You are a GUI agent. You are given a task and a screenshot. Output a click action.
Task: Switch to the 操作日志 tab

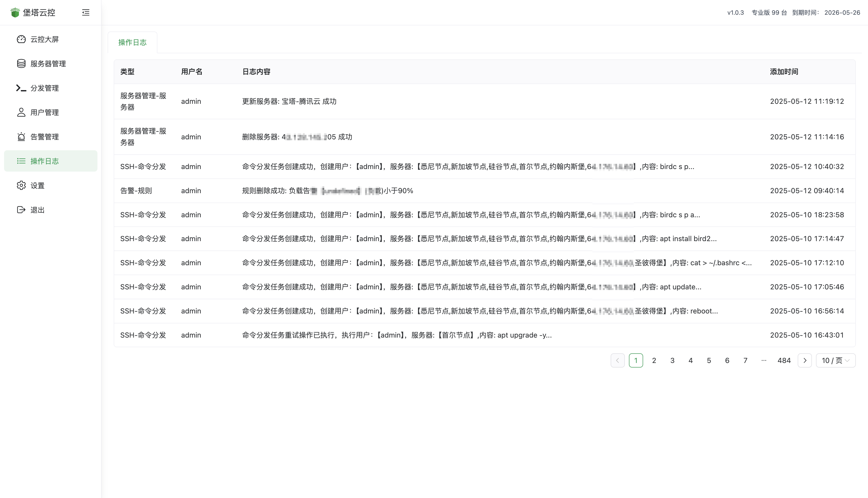coord(132,42)
